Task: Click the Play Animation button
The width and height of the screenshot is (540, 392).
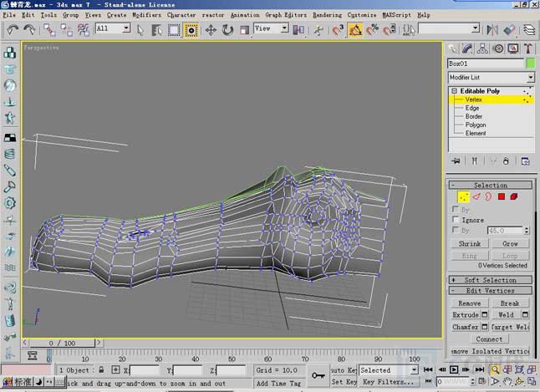Action: [x=454, y=369]
